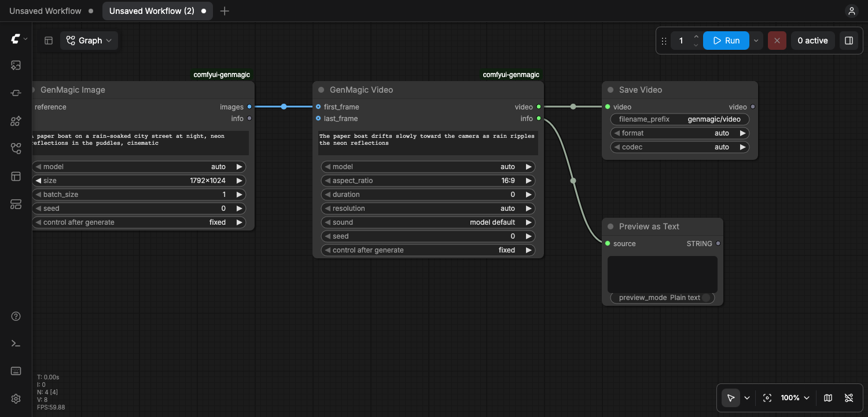Open the keyboard shortcuts panel icon

click(16, 371)
